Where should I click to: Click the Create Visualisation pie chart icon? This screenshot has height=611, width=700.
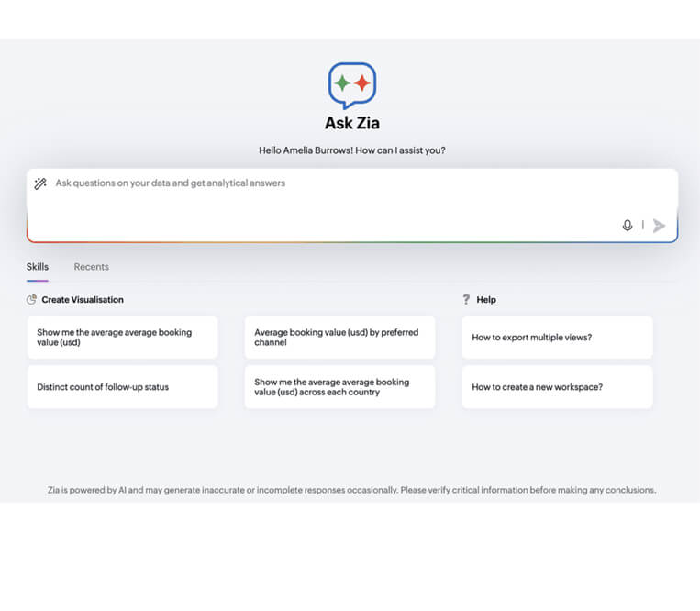click(31, 299)
